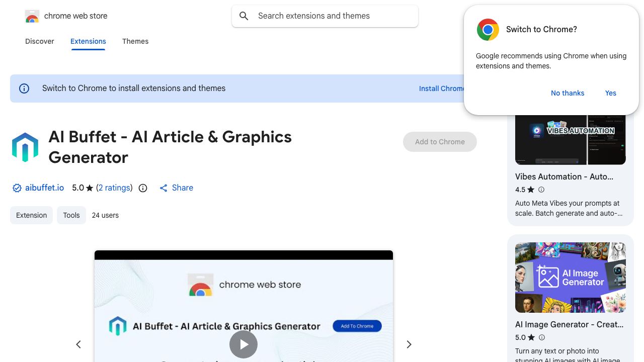Click the Install Chrome link in the banner

[442, 88]
